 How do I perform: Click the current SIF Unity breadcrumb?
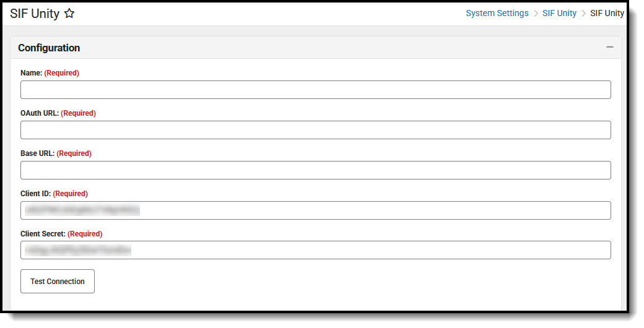click(x=607, y=13)
